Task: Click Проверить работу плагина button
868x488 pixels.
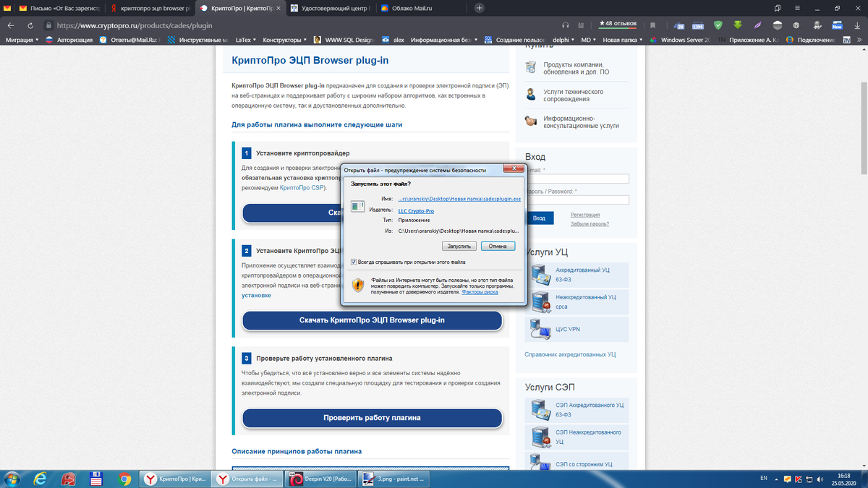Action: pos(372,418)
